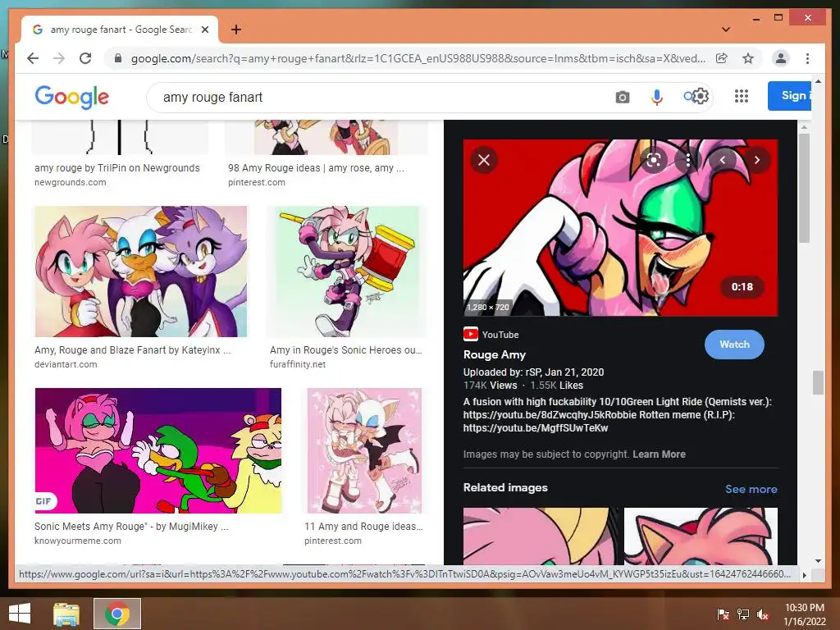Click the action center flag icon
840x630 pixels.
[x=723, y=614]
